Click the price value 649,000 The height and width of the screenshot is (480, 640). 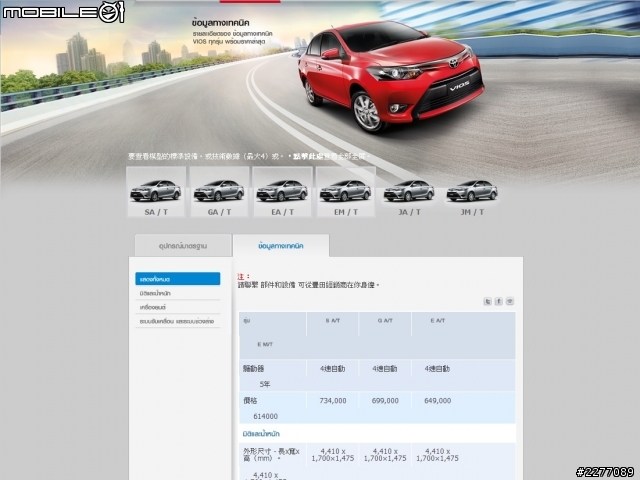438,401
